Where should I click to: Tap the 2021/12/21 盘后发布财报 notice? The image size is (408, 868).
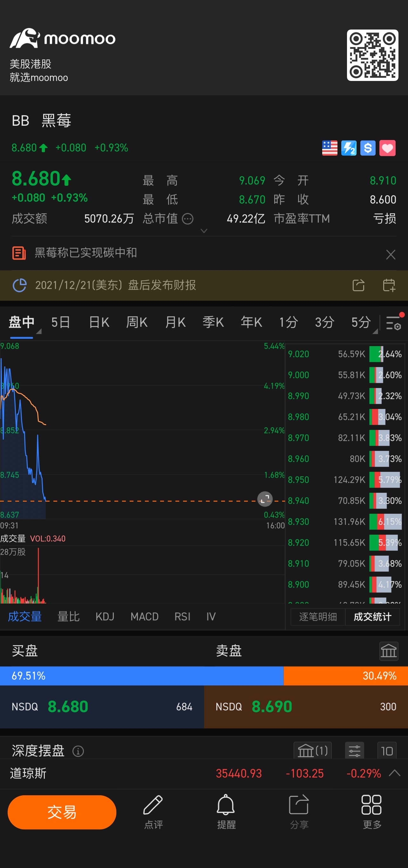[x=116, y=285]
